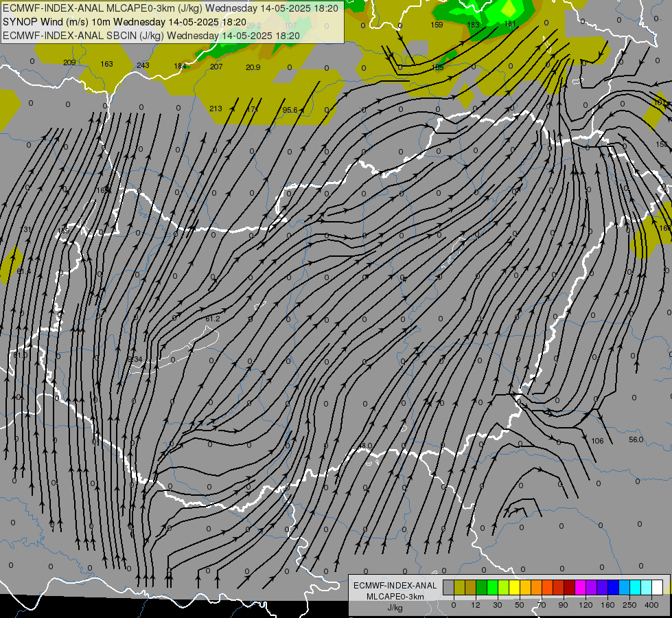Viewport: 672px width, 618px height.
Task: Click the map value 243
Action: (x=143, y=65)
